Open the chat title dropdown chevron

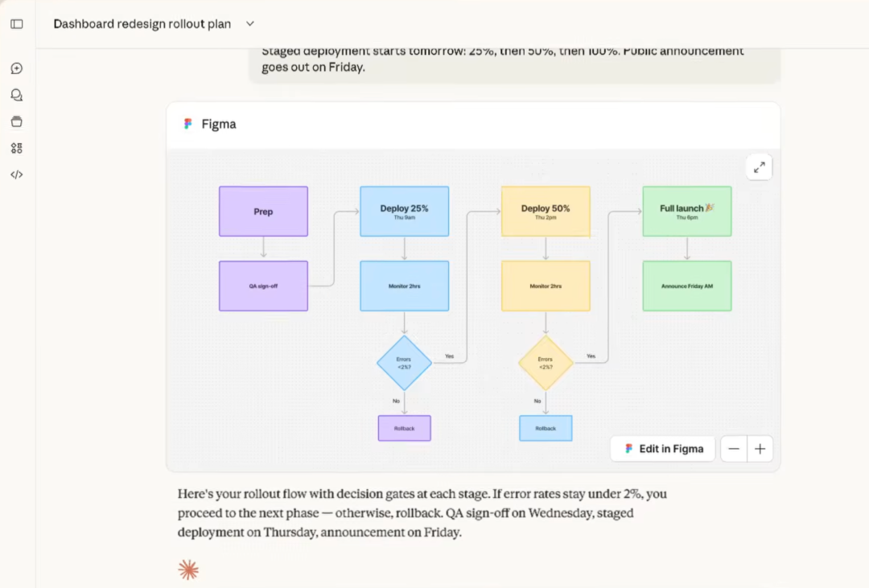point(250,24)
